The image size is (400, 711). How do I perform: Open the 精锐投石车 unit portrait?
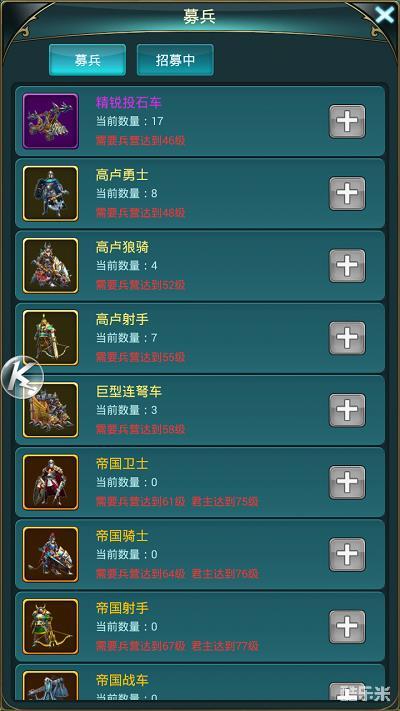(50, 122)
